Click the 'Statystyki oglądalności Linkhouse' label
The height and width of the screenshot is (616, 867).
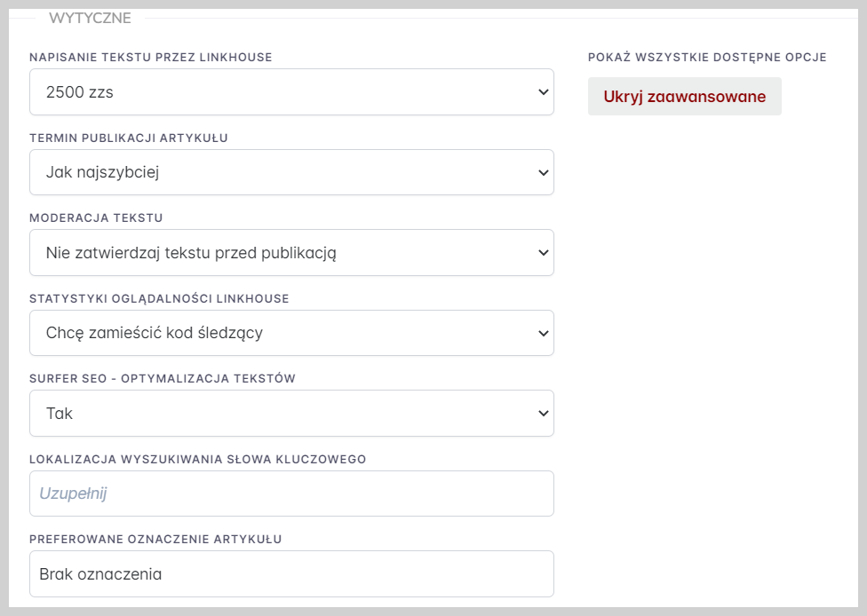coord(159,299)
